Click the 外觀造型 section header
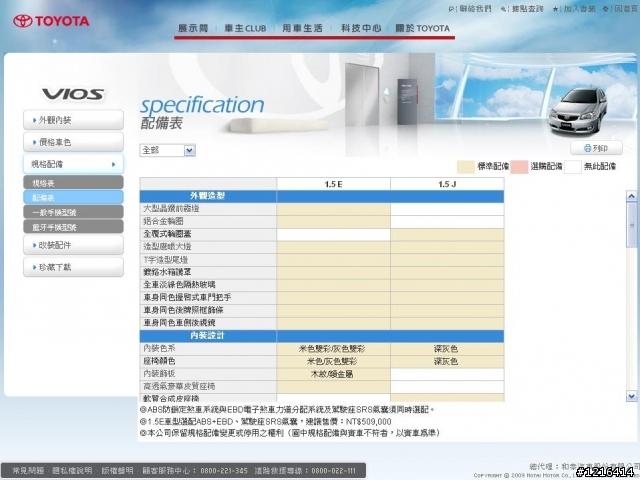 tap(208, 196)
